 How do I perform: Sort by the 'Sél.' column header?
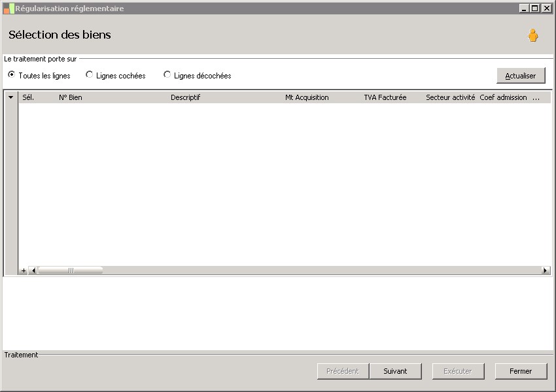coord(28,97)
